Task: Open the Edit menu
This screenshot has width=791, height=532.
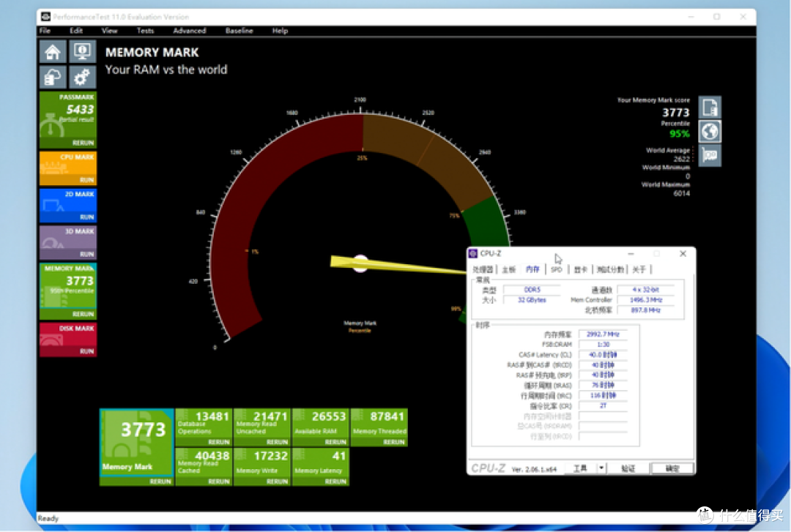Action: (76, 31)
